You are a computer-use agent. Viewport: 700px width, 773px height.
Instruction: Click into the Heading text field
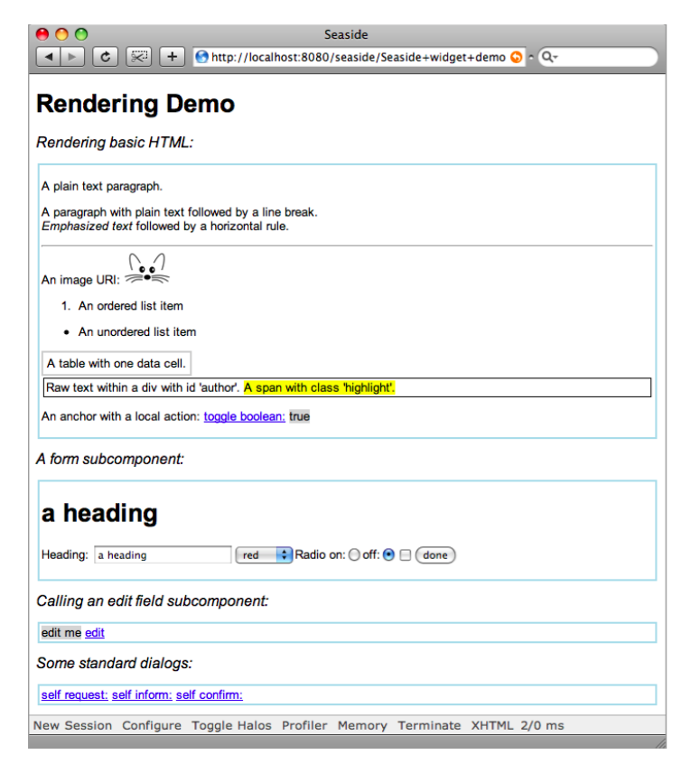(x=163, y=555)
